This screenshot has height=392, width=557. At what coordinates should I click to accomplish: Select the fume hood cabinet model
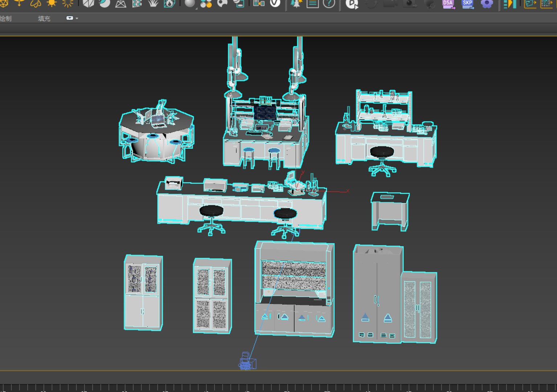point(294,289)
